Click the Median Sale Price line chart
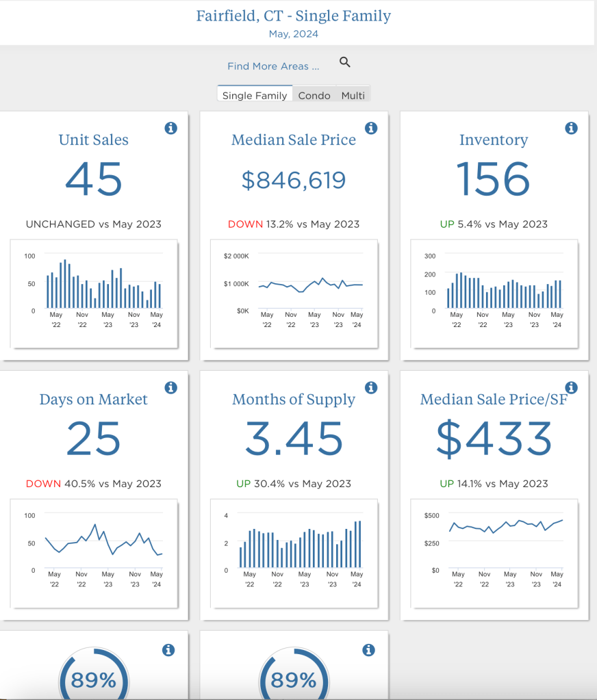 294,293
